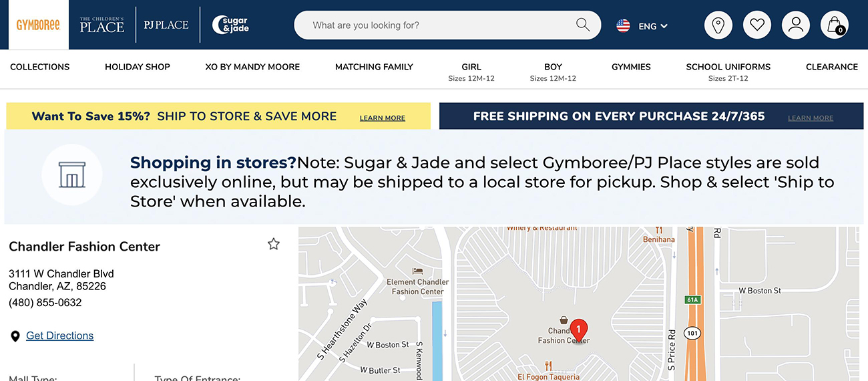The width and height of the screenshot is (868, 381).
Task: Open the store locator pin icon
Action: click(718, 25)
